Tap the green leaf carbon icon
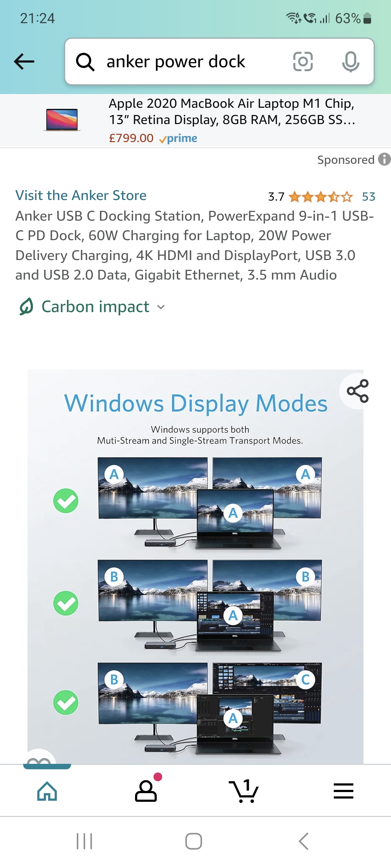391x868 pixels. pos(26,307)
